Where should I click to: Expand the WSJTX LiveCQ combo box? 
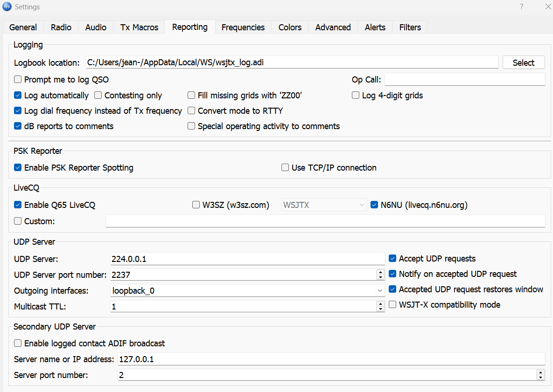(324, 205)
